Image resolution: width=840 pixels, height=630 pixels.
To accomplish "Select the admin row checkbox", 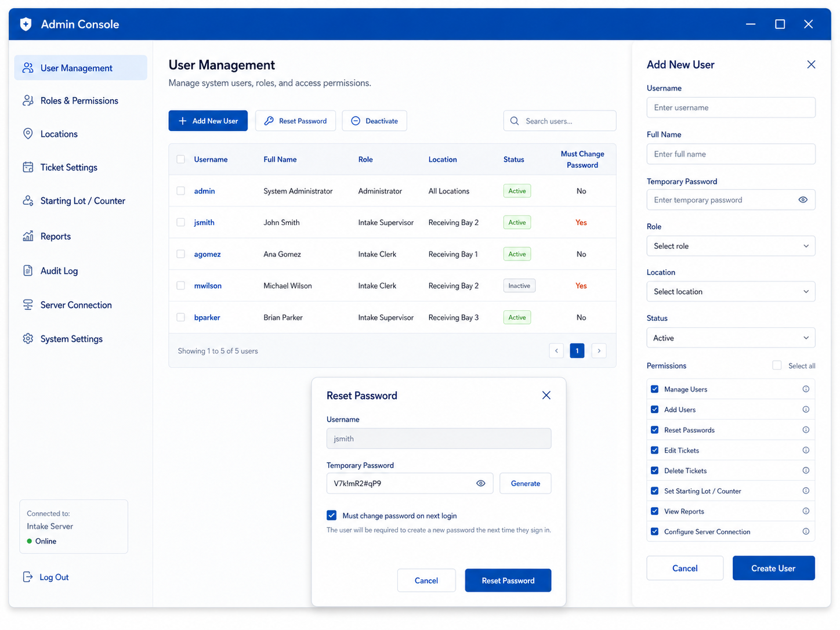I will click(x=181, y=191).
